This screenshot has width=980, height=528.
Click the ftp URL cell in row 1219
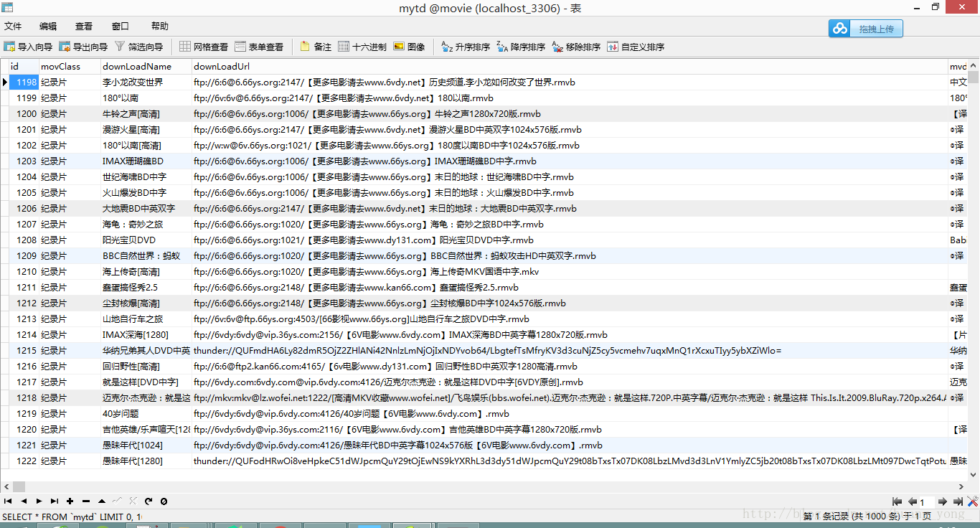click(570, 413)
